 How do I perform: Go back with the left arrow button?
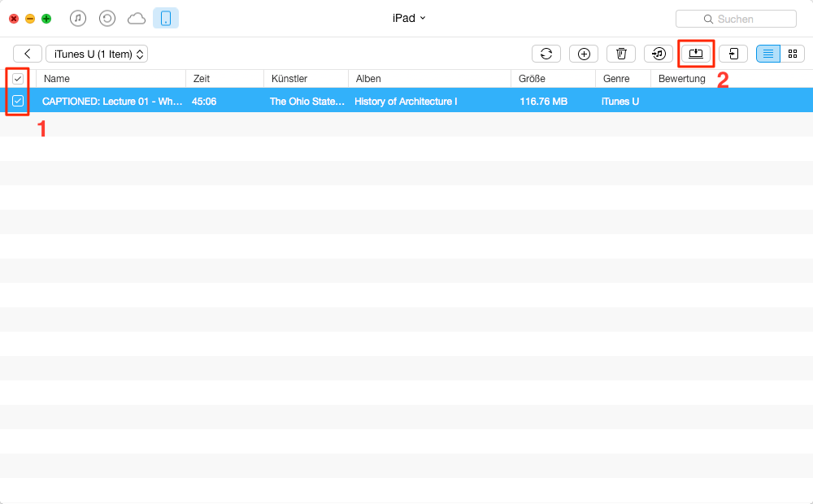pyautogui.click(x=28, y=54)
